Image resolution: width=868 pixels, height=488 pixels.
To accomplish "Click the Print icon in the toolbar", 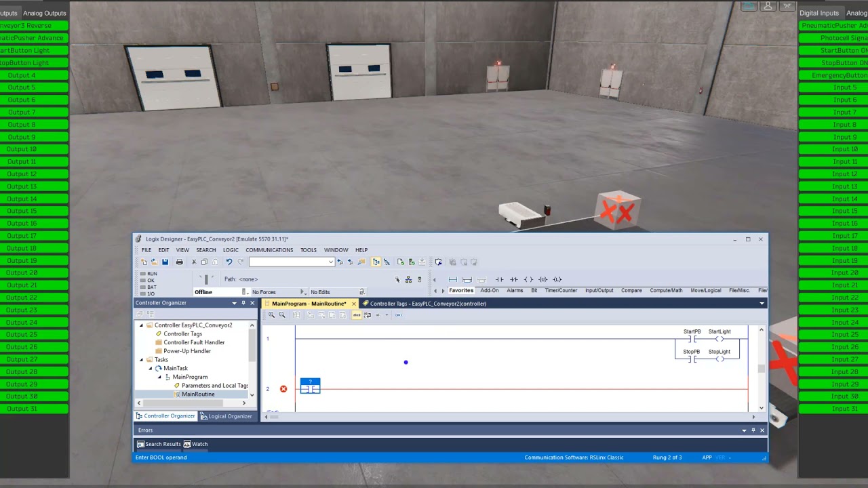I will click(x=179, y=262).
